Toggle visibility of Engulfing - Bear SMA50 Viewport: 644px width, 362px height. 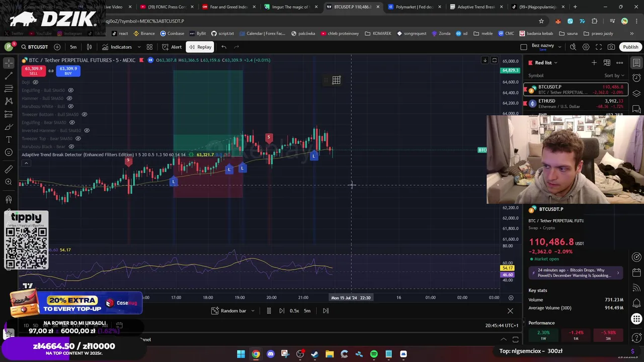pos(72,122)
